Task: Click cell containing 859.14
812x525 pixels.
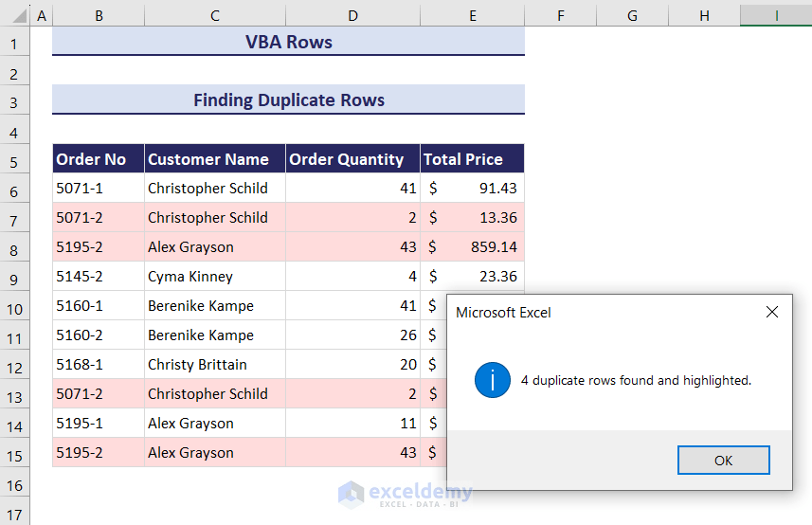Action: (472, 247)
